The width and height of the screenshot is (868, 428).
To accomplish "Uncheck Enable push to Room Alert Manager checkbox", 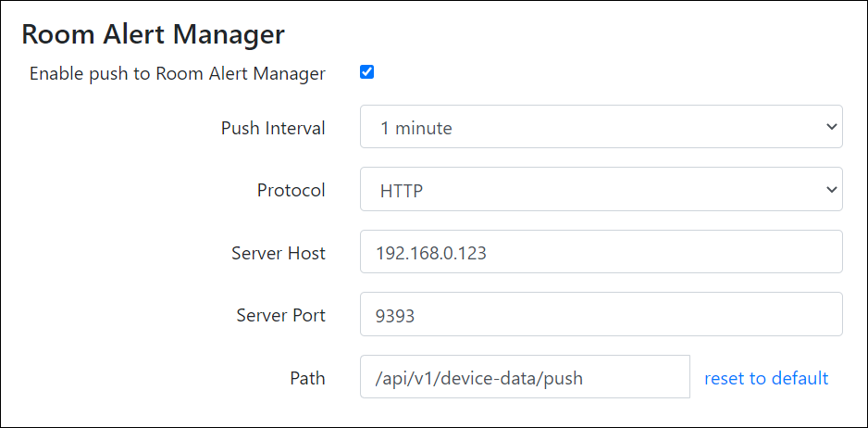I will (x=366, y=72).
